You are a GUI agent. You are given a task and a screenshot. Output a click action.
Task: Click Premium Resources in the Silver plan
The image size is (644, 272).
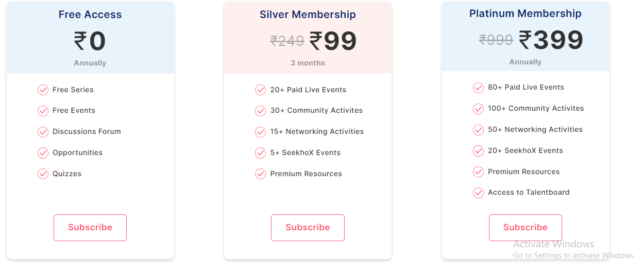[x=306, y=174]
